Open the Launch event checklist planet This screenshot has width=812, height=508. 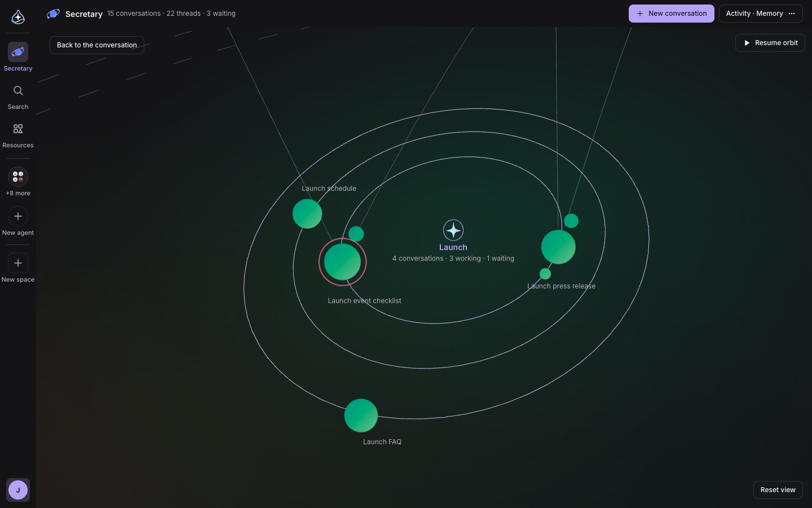click(x=342, y=262)
